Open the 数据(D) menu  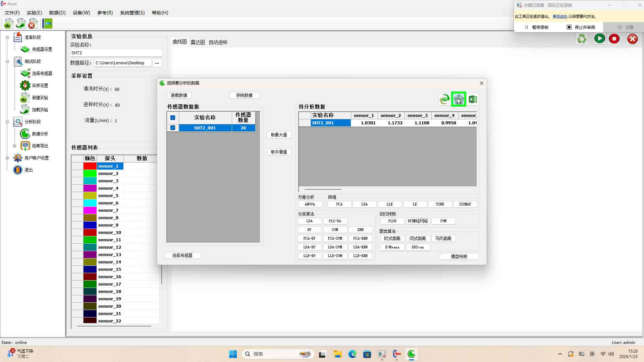point(57,13)
